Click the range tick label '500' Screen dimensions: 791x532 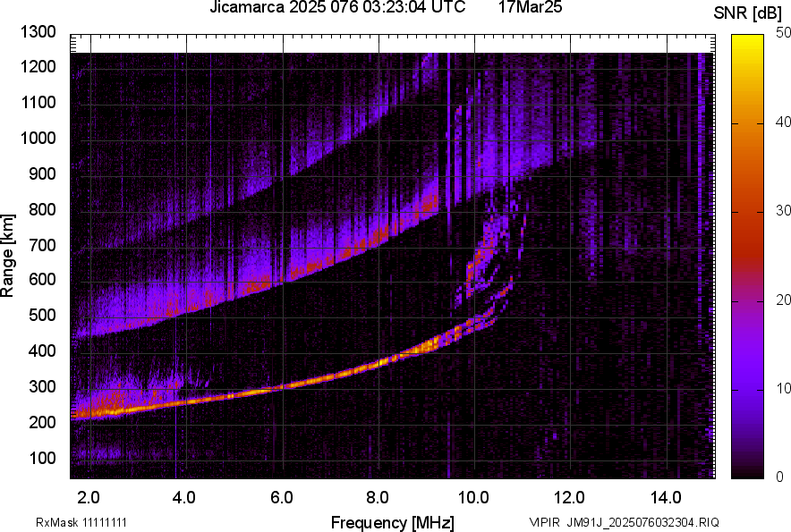tap(42, 315)
